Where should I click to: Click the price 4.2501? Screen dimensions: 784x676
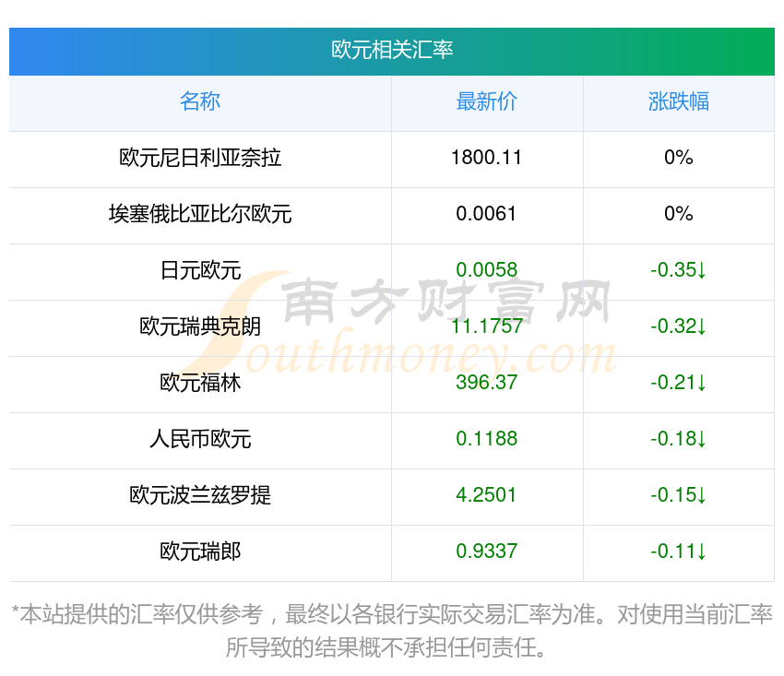point(486,495)
